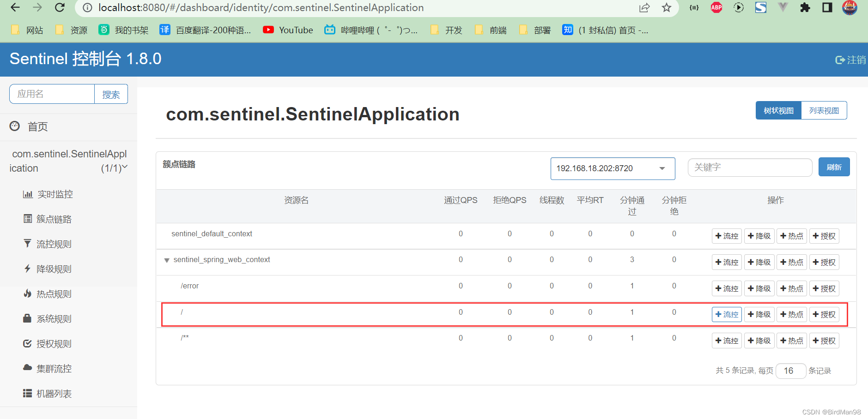Open 集群流控 in the sidebar

click(x=48, y=369)
